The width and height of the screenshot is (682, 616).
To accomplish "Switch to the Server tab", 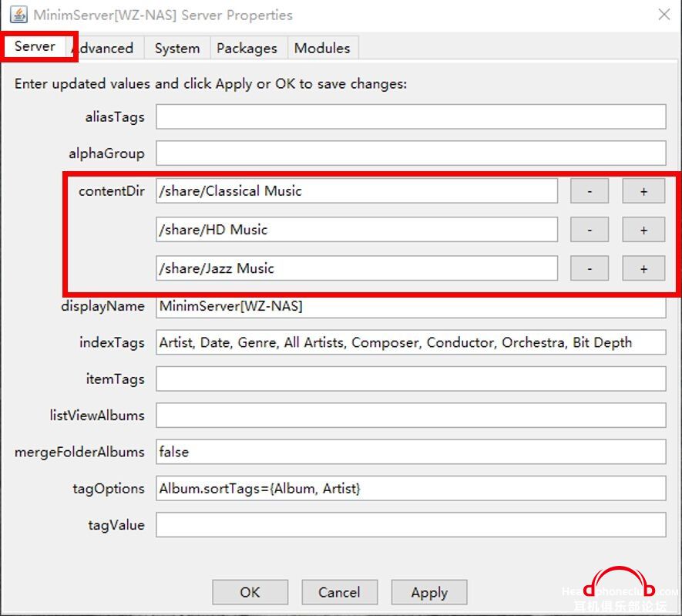I will [35, 46].
